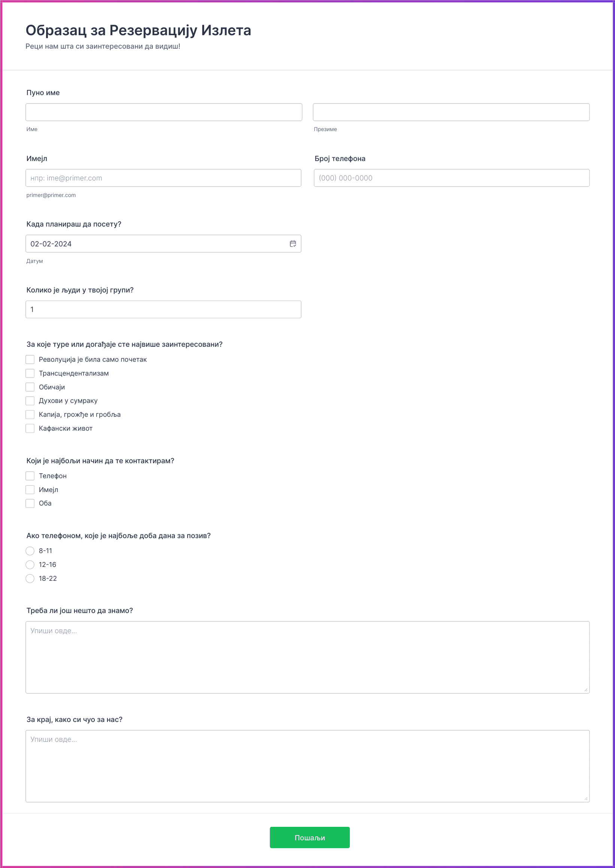Select the 12-16 radio button
This screenshot has width=615, height=868.
click(30, 564)
